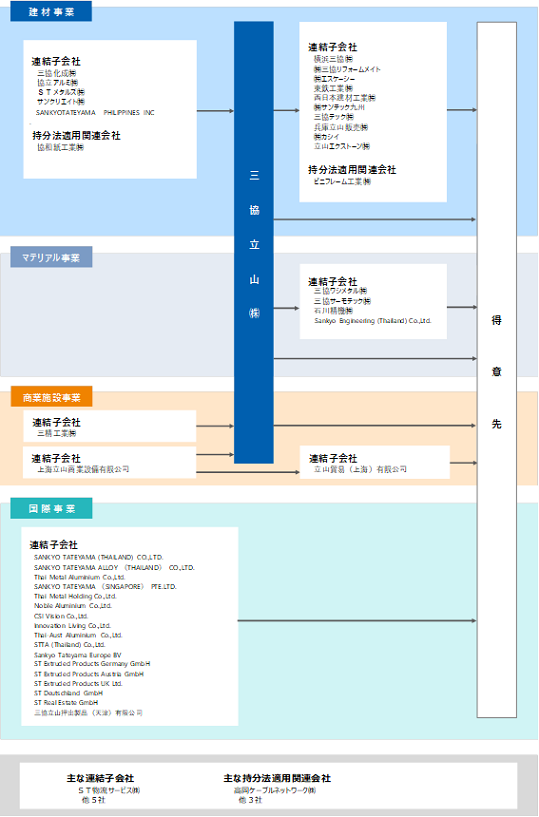Click the orange 商業施設事業 label

point(52,397)
